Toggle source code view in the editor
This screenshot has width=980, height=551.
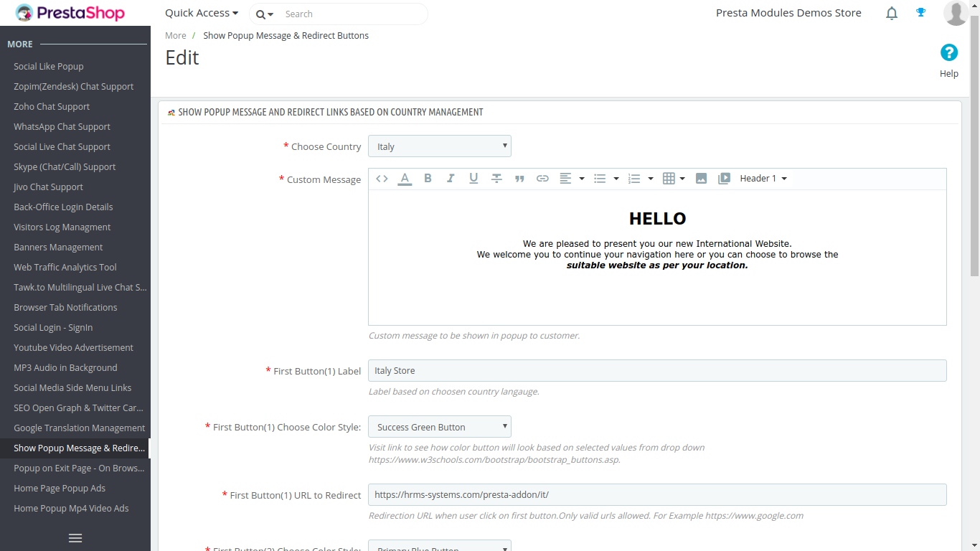(x=382, y=179)
